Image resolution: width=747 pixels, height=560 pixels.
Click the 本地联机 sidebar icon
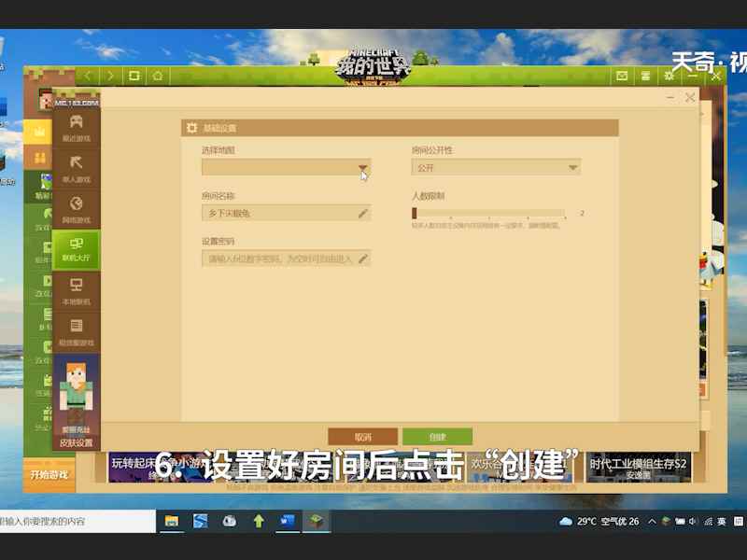tap(76, 290)
